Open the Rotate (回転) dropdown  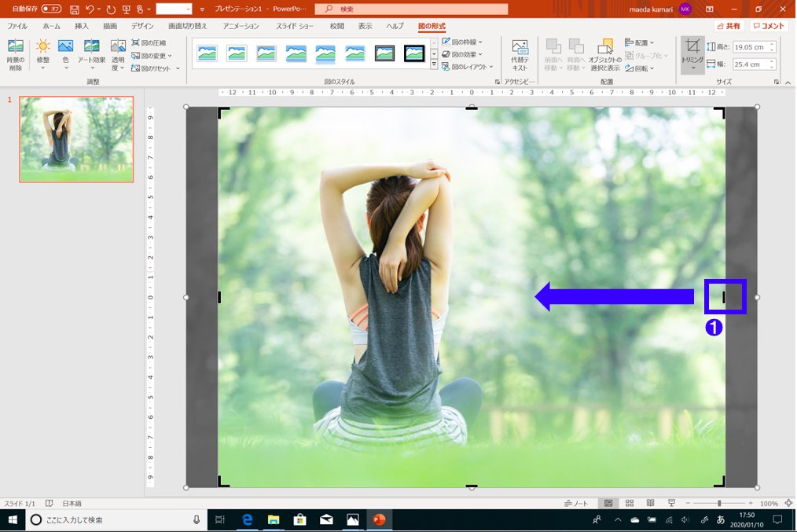click(640, 68)
